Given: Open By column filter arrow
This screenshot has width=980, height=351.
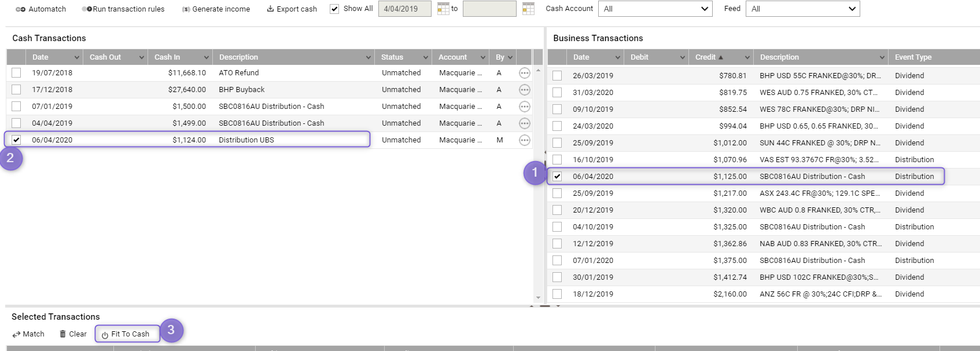Looking at the screenshot, I should coord(510,57).
